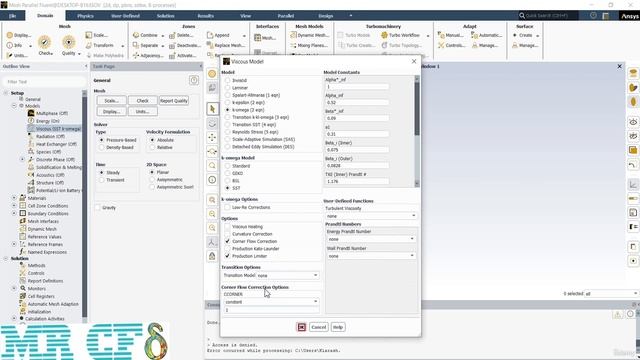Click the Combine zones icon
Screen dimensions: 640x360
(x=136, y=35)
